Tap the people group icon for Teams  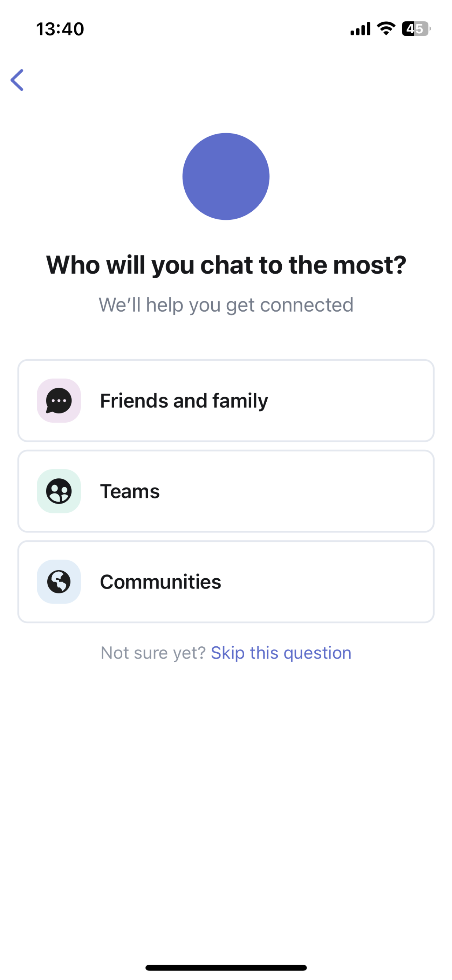pyautogui.click(x=59, y=491)
